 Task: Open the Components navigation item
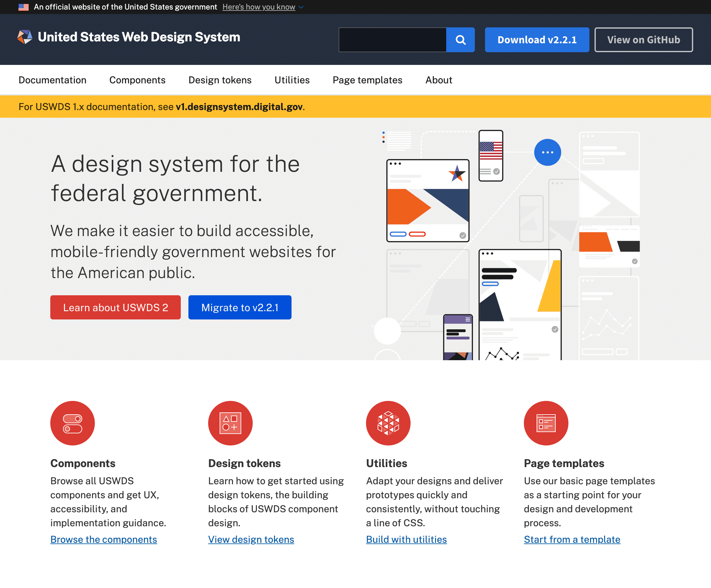tap(137, 80)
